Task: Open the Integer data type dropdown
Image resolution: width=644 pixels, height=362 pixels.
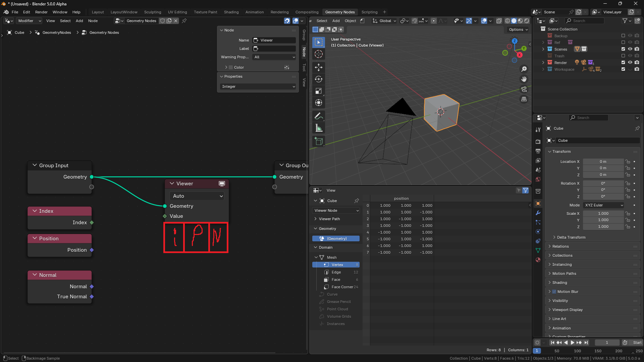Action: [258, 86]
